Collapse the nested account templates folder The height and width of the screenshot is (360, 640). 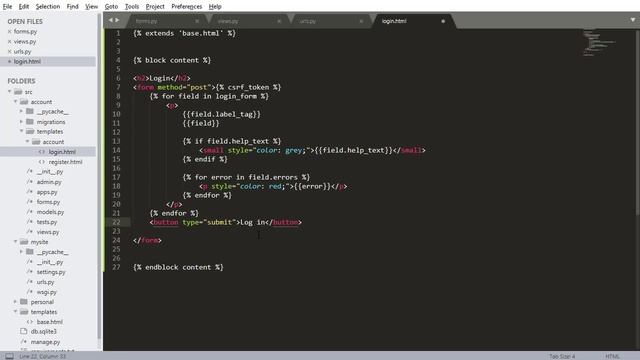27,142
